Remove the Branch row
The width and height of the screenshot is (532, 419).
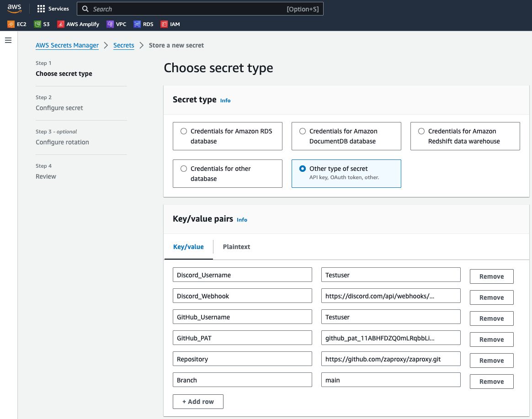click(x=491, y=382)
